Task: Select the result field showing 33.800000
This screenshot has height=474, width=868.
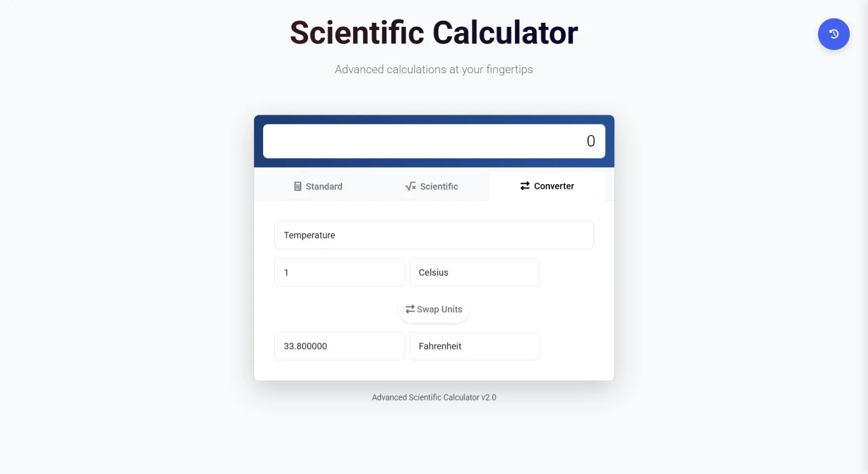Action: (339, 346)
